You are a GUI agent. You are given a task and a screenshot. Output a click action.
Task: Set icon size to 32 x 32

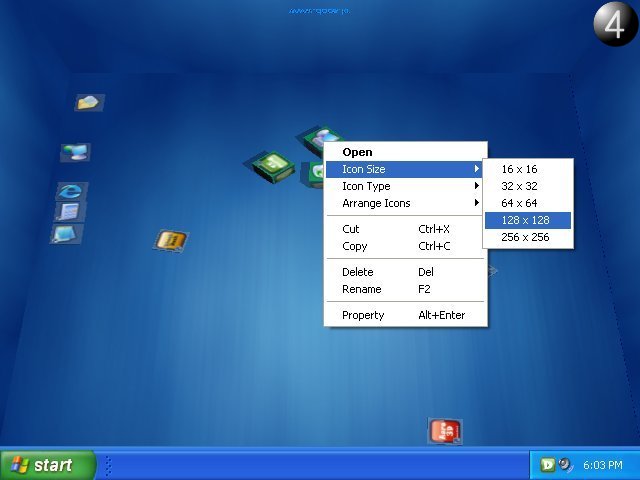(528, 186)
